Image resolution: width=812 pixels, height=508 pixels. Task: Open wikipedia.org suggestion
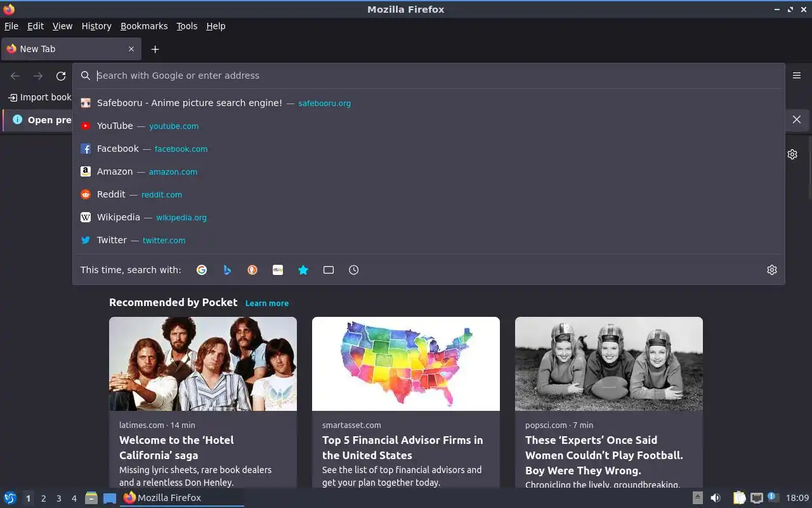pyautogui.click(x=181, y=218)
